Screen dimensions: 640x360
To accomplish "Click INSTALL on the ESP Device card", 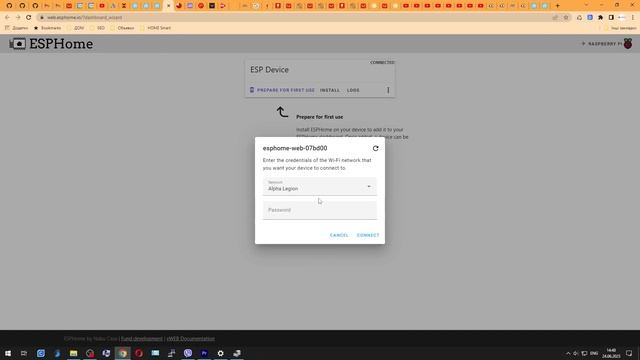I will [329, 90].
